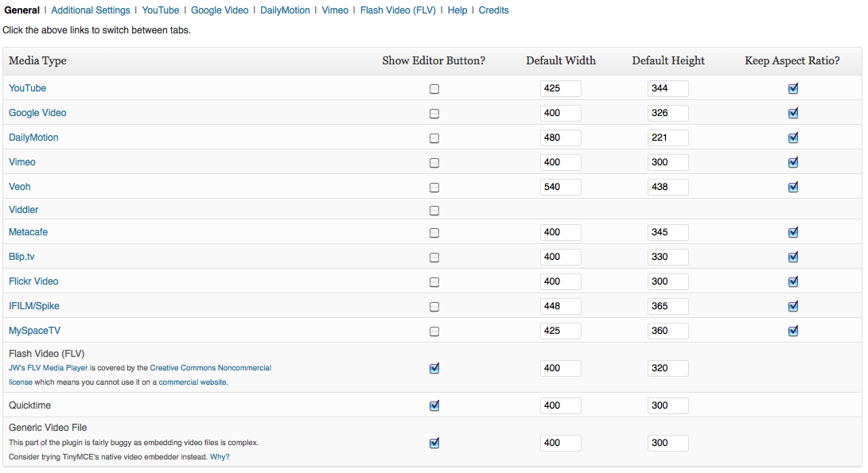Go to the Credits tab

coord(493,10)
